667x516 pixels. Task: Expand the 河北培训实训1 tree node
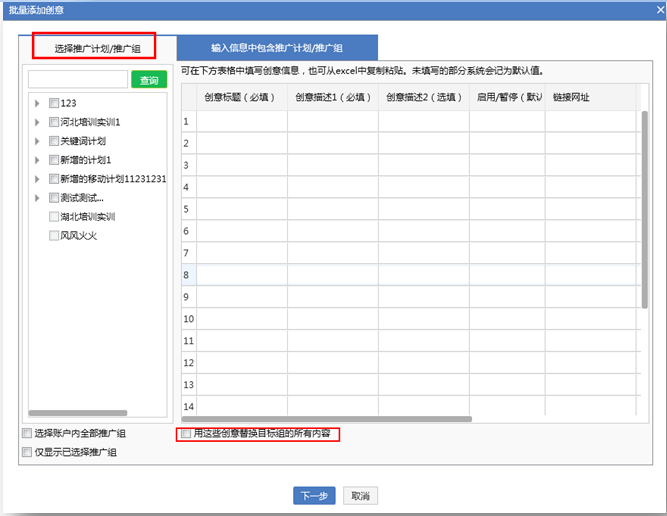(38, 122)
